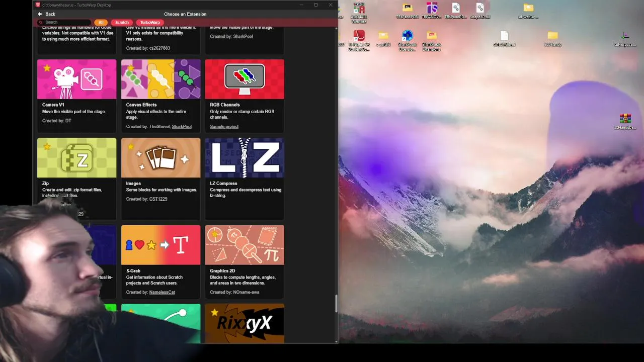Open the Sample project link for RGB Channels

[x=224, y=127]
